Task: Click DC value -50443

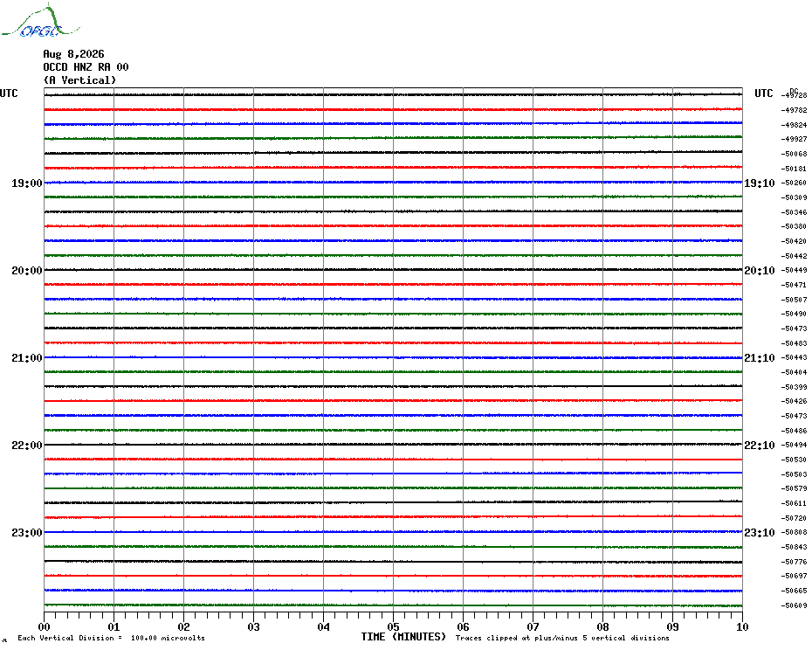Action: coord(794,357)
